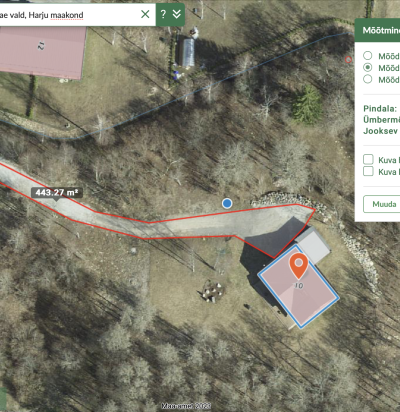Tick the first Kuva checkbox
The height and width of the screenshot is (412, 400).
click(368, 159)
